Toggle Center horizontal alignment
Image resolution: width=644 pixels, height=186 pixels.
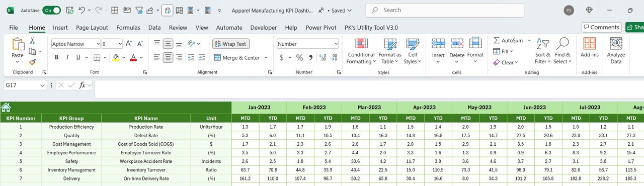click(x=169, y=58)
